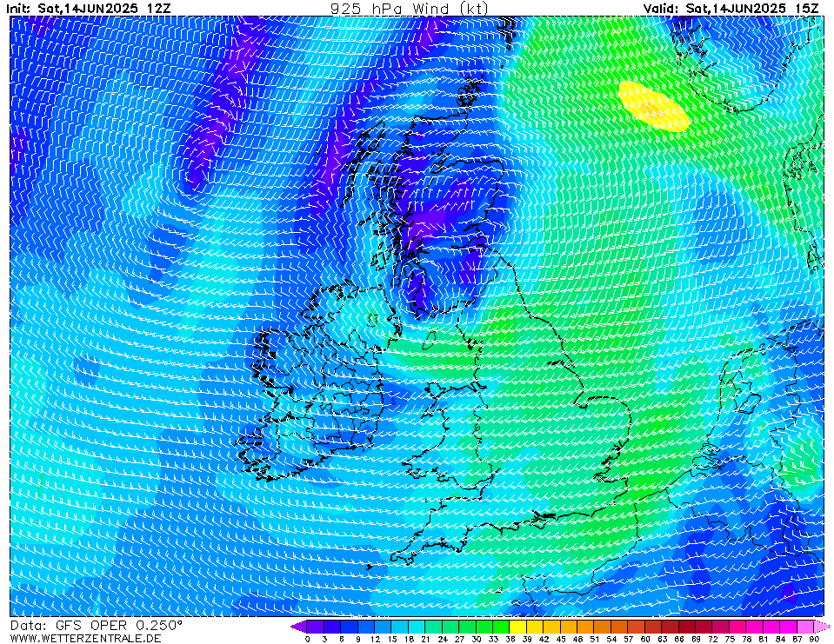This screenshot has width=834, height=644.
Task: Open the WWW.WETTERZENTRALE.DE link text
Action: tap(85, 638)
